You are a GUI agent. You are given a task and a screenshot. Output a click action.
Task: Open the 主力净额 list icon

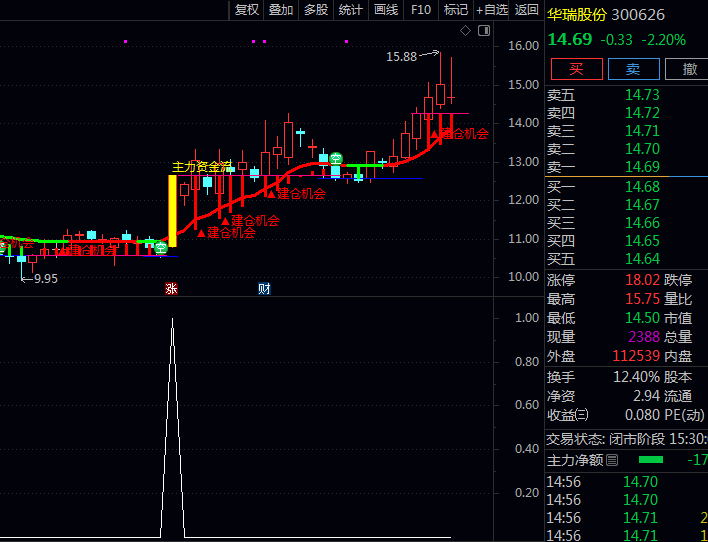pyautogui.click(x=612, y=460)
